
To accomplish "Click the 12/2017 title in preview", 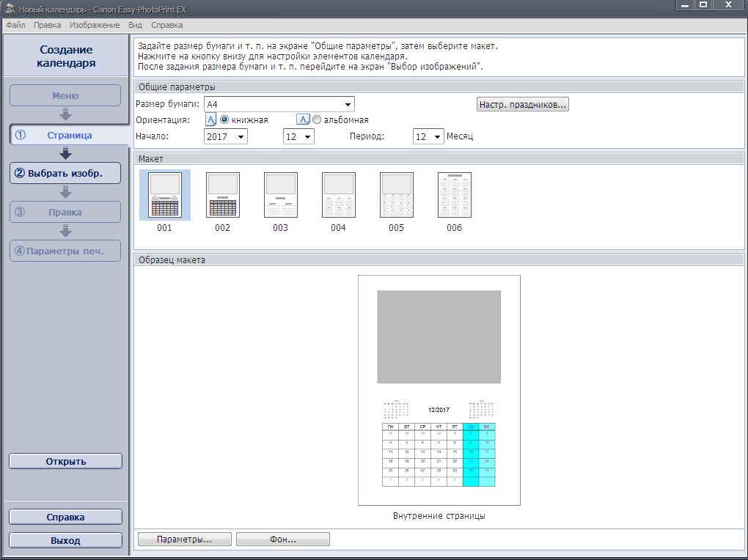I will click(x=439, y=410).
